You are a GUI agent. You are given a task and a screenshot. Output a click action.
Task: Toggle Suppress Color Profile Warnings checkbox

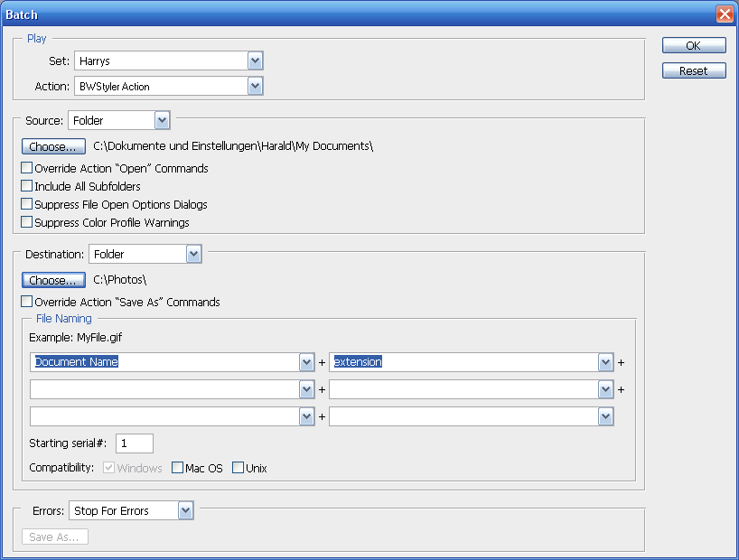click(x=27, y=222)
